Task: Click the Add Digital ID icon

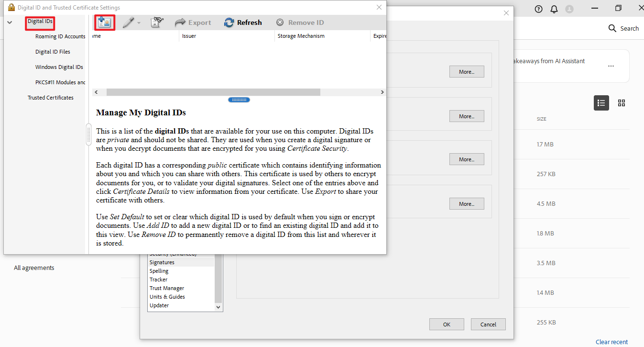Action: 104,22
